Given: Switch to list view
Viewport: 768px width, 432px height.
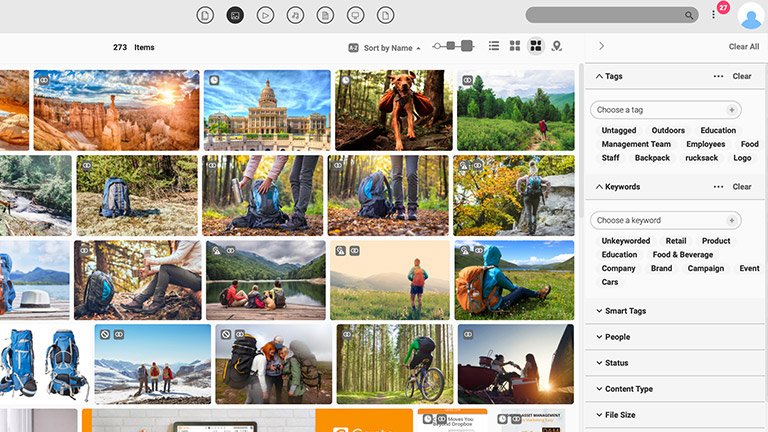Looking at the screenshot, I should coord(494,46).
